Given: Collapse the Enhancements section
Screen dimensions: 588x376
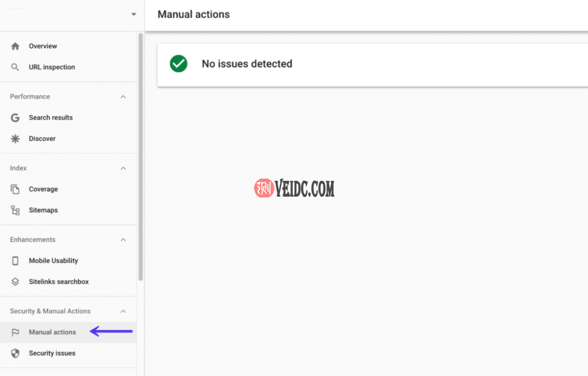Looking at the screenshot, I should (x=123, y=240).
